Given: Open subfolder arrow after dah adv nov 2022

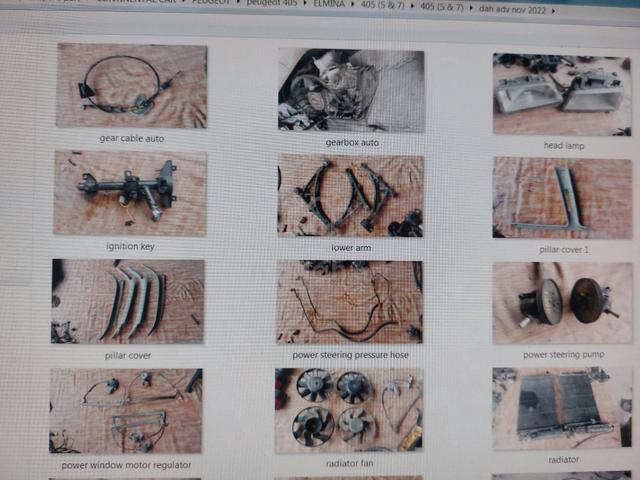Looking at the screenshot, I should click(x=553, y=11).
